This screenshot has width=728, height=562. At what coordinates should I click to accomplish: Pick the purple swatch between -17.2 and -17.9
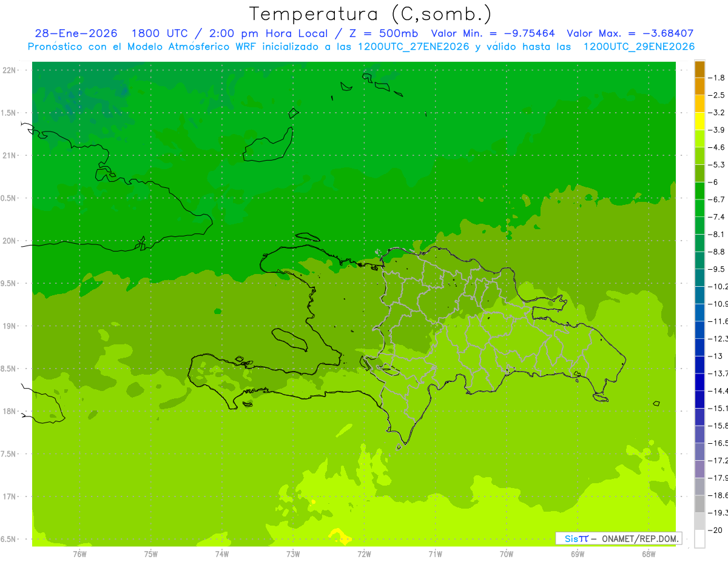[699, 469]
